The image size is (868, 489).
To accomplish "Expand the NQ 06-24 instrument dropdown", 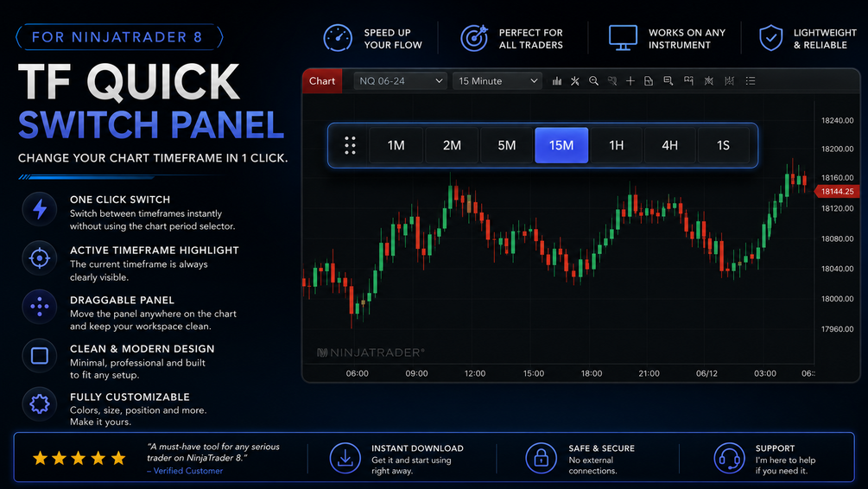I will (400, 81).
